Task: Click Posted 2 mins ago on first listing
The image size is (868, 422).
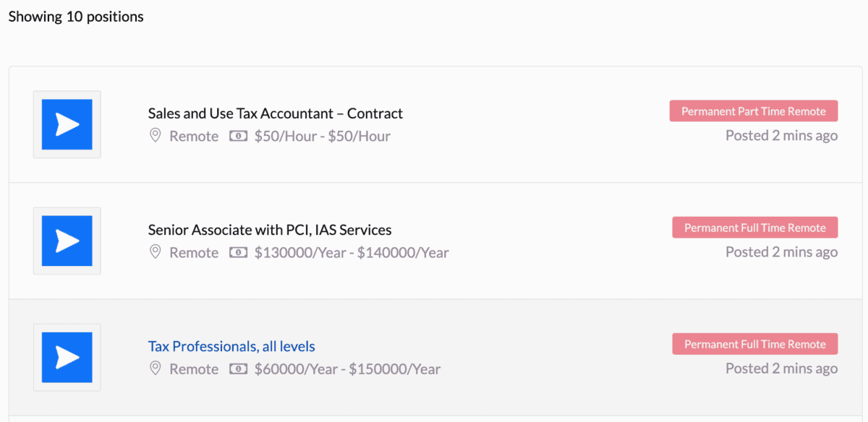Action: pyautogui.click(x=781, y=135)
